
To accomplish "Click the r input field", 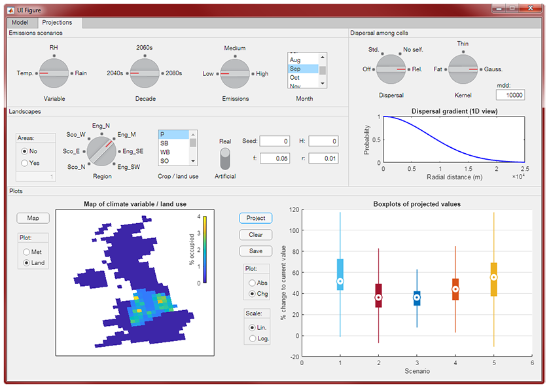I will click(x=323, y=158).
